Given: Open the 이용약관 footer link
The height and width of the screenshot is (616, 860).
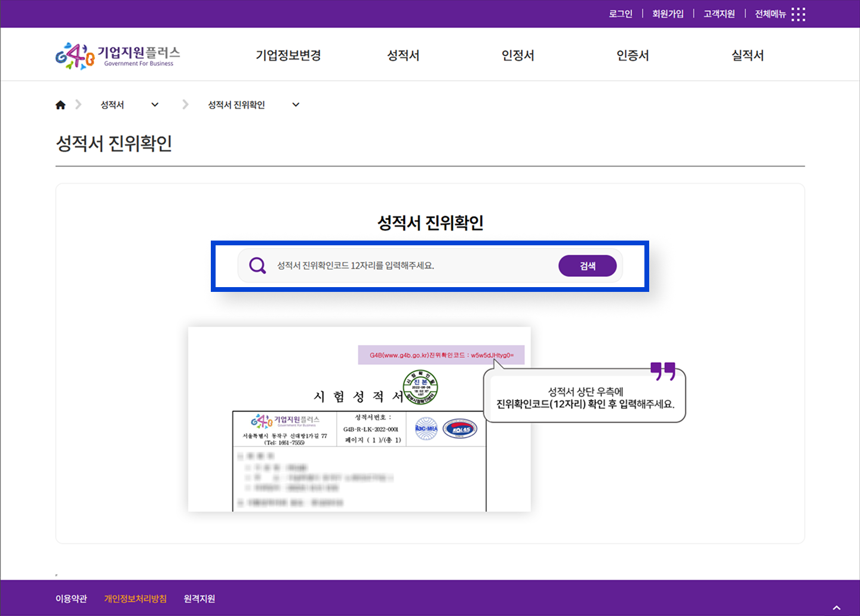Looking at the screenshot, I should pyautogui.click(x=71, y=599).
